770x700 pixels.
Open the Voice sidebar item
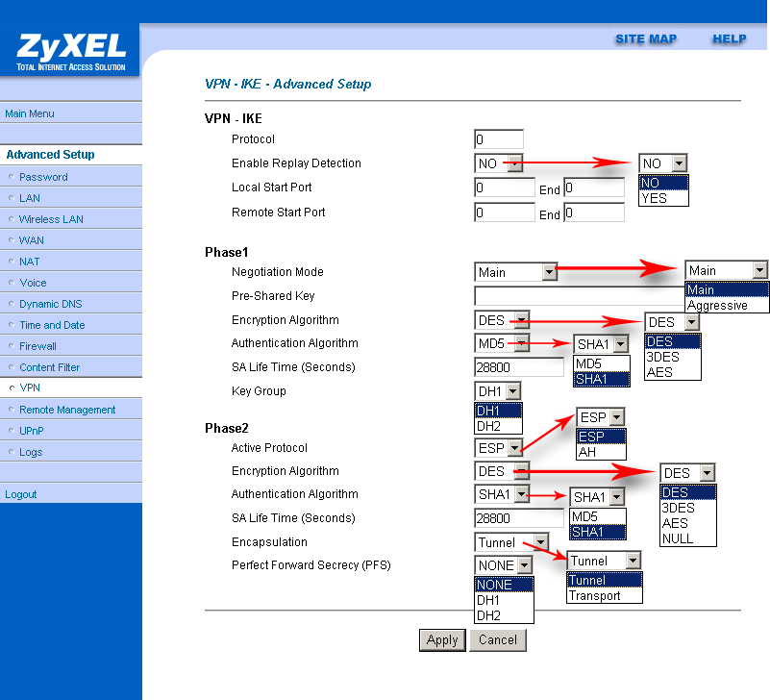tap(33, 283)
